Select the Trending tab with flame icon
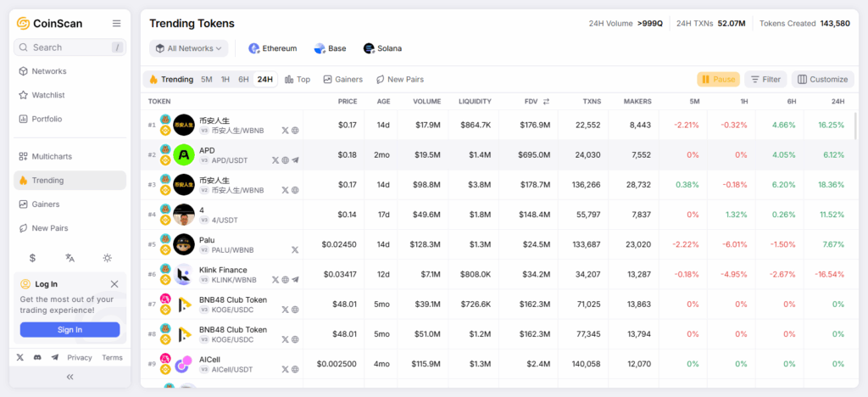 (x=171, y=79)
